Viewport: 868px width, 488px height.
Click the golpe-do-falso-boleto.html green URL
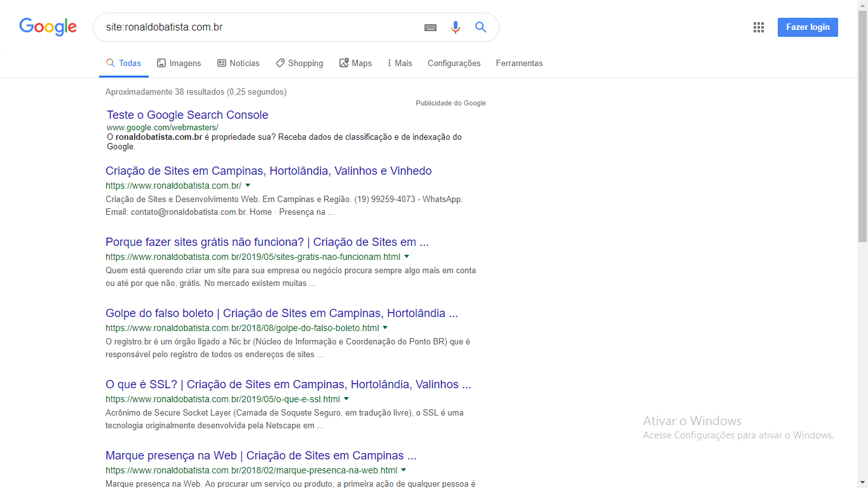242,328
